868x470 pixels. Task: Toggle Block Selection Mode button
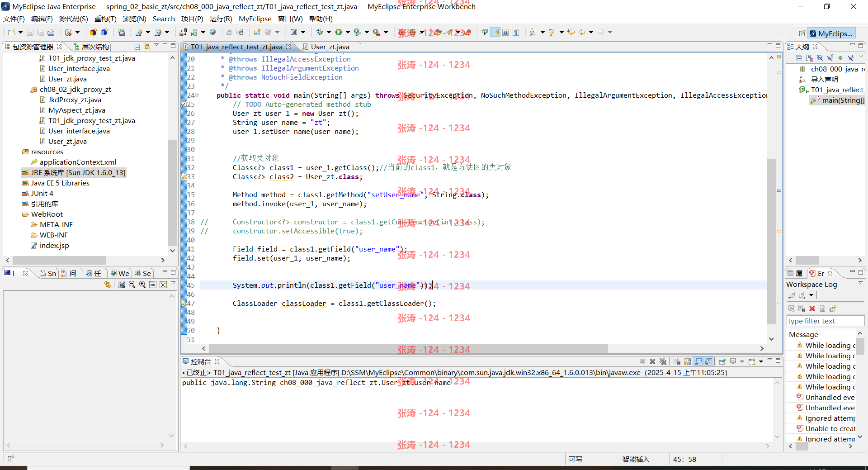click(x=505, y=32)
